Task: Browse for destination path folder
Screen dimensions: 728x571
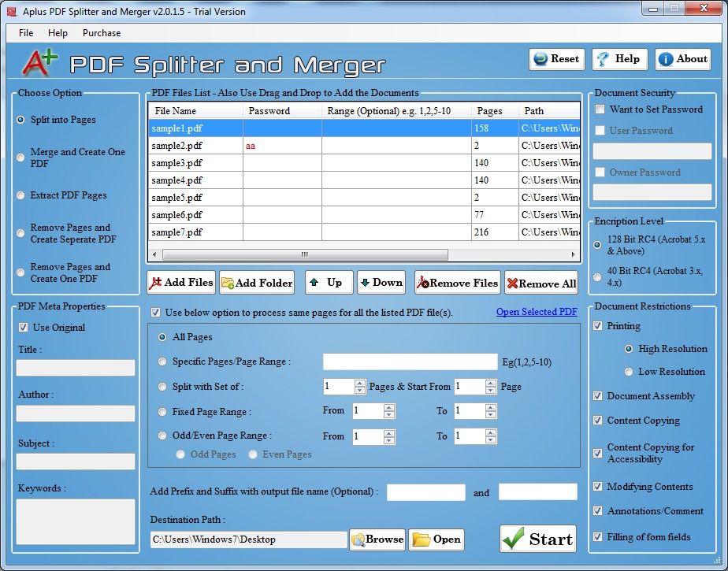Action: [x=377, y=539]
